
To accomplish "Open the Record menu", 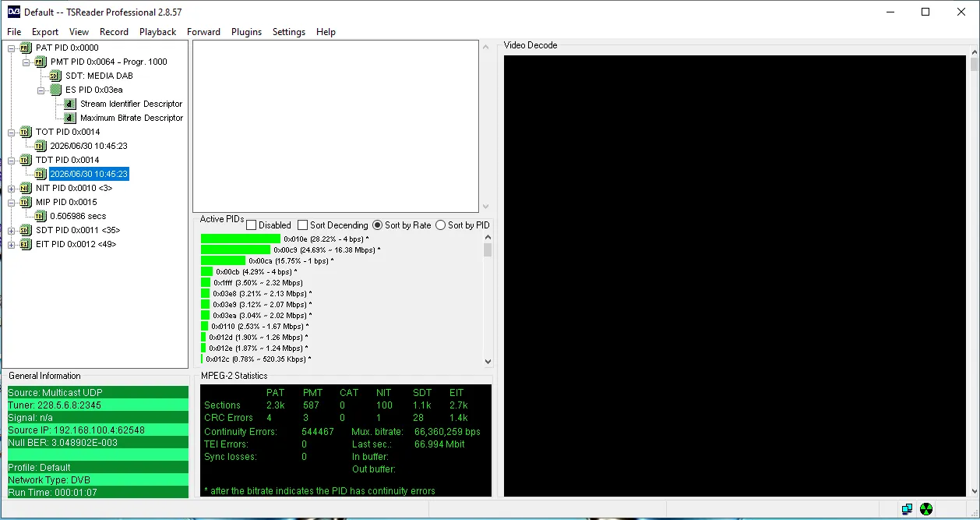I will pos(114,32).
